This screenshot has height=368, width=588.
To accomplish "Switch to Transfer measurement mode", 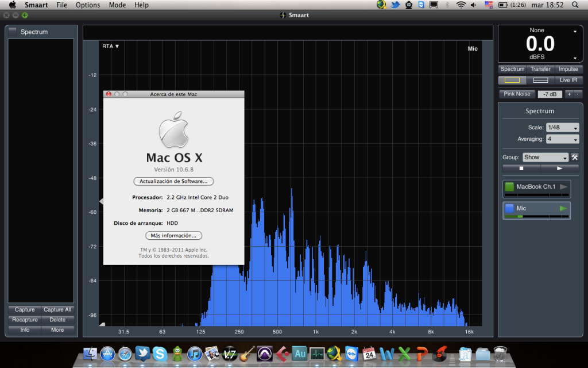I will 540,69.
